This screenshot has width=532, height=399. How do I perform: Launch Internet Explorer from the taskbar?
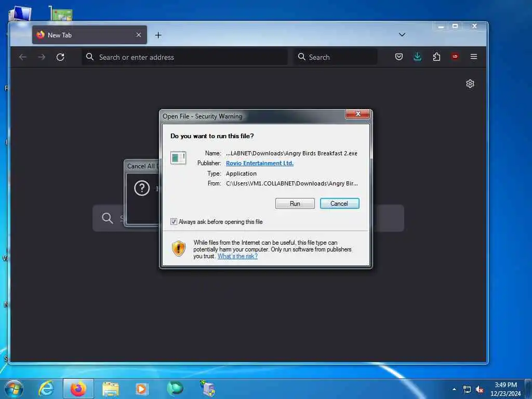click(46, 389)
